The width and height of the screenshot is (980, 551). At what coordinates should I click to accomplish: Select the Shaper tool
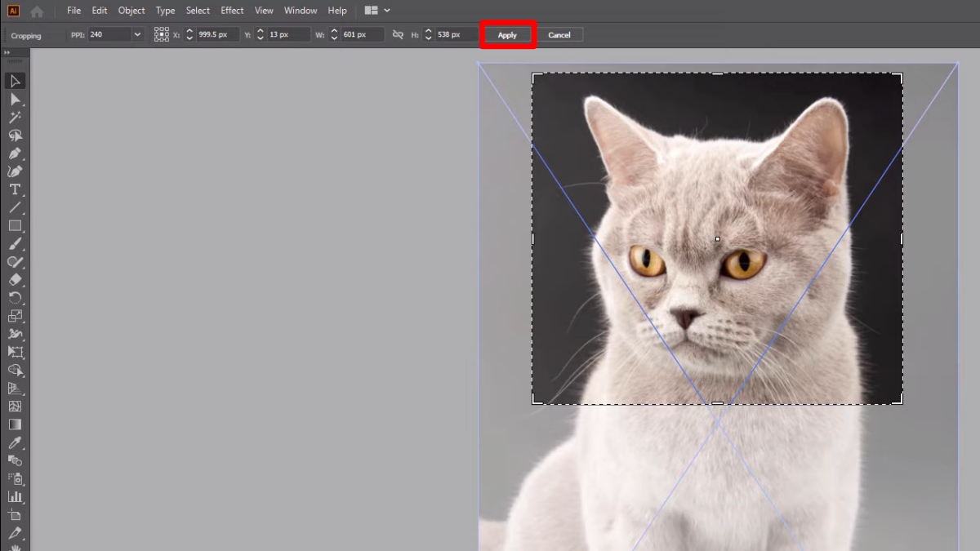click(15, 261)
